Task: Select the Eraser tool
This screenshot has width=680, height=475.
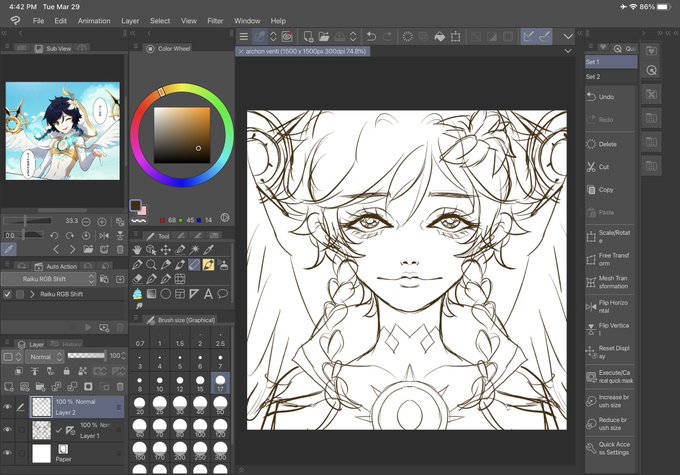Action: [x=137, y=278]
